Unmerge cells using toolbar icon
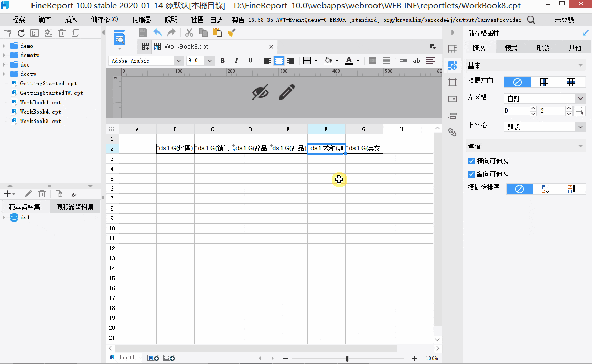The width and height of the screenshot is (592, 364). (386, 61)
